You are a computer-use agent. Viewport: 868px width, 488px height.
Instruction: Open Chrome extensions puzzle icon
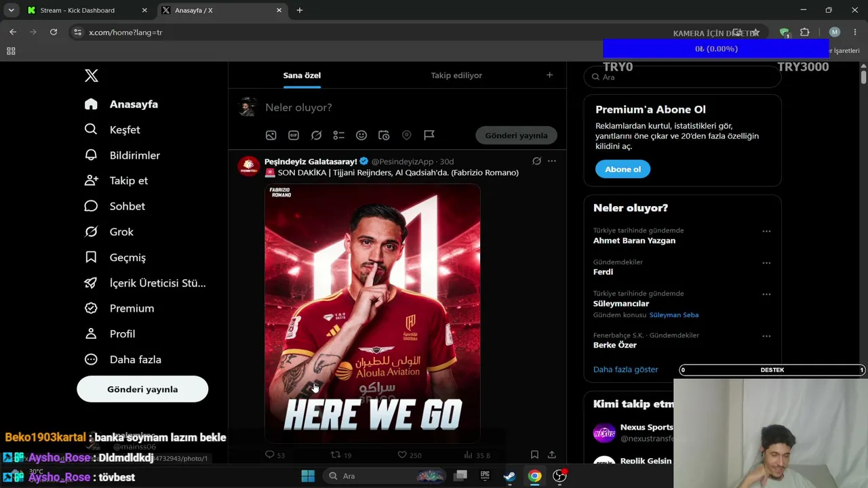tap(805, 32)
